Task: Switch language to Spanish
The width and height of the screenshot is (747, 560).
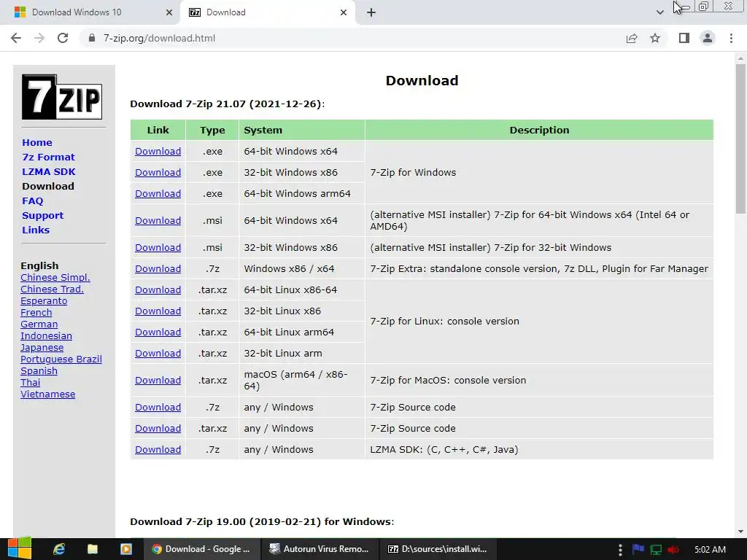Action: [39, 371]
